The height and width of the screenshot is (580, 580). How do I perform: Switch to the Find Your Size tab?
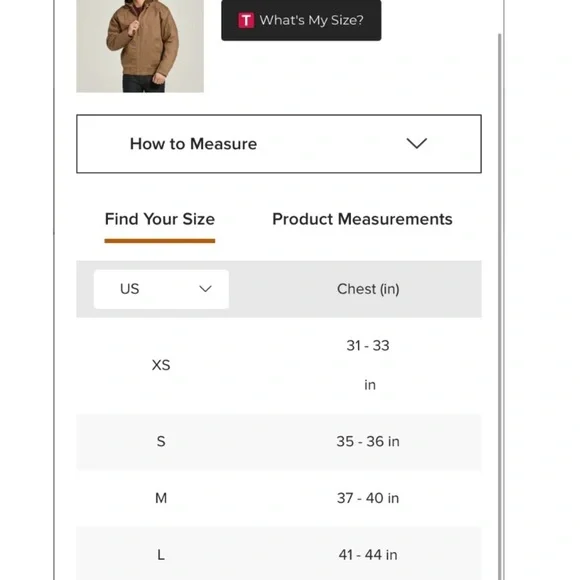pyautogui.click(x=160, y=219)
